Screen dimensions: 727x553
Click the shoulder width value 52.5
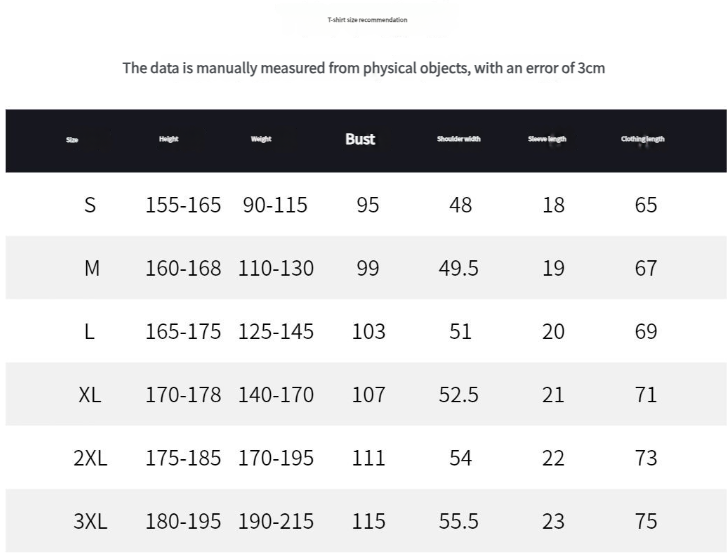[459, 395]
